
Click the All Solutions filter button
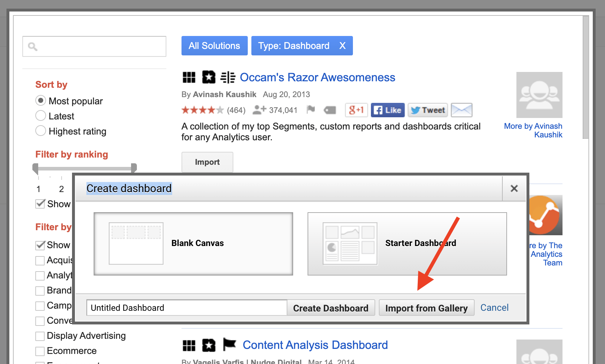(x=215, y=46)
